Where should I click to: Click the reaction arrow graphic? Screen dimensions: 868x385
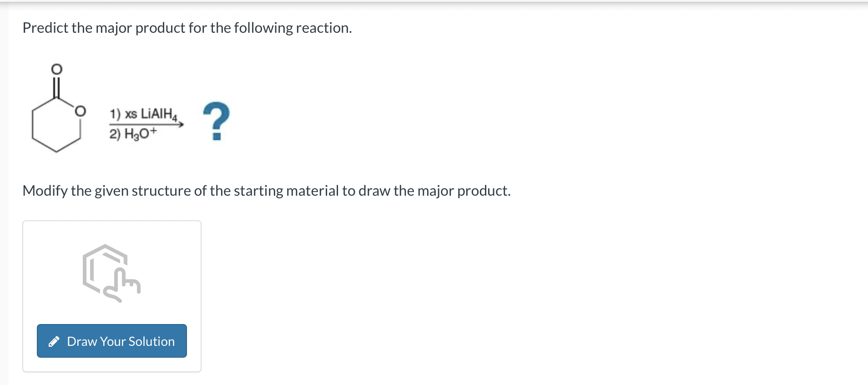coord(145,124)
